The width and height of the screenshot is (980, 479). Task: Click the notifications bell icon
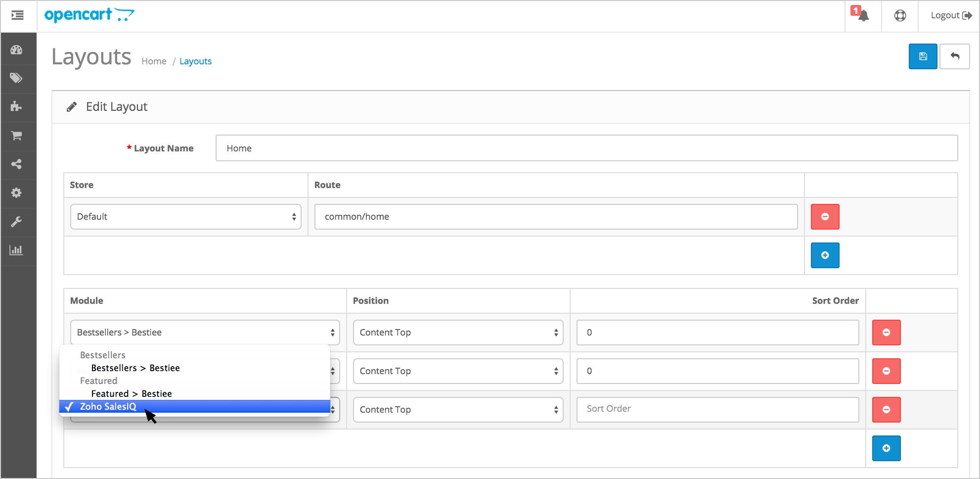(x=863, y=15)
